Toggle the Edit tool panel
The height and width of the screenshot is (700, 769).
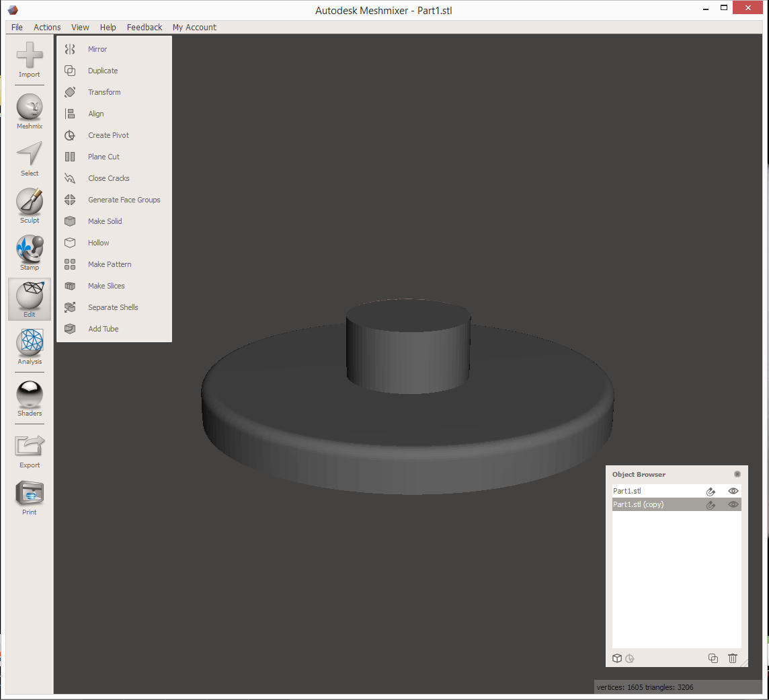pyautogui.click(x=30, y=300)
